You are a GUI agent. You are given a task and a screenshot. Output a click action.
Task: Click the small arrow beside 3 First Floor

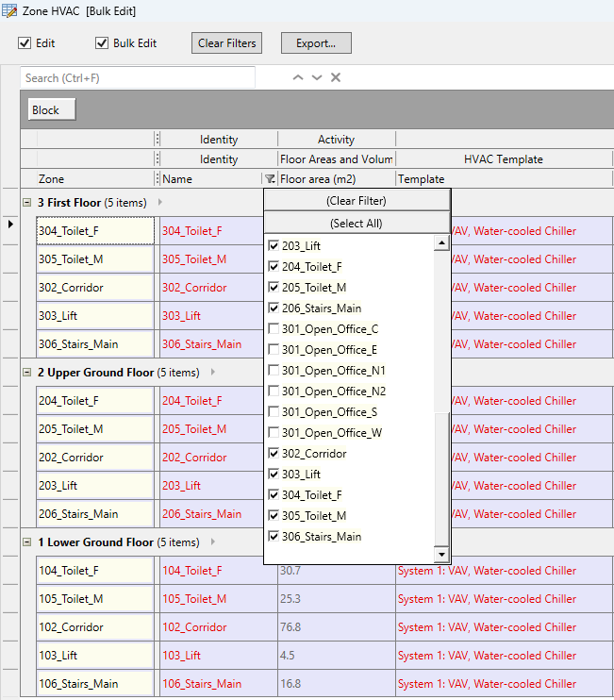[x=160, y=203]
